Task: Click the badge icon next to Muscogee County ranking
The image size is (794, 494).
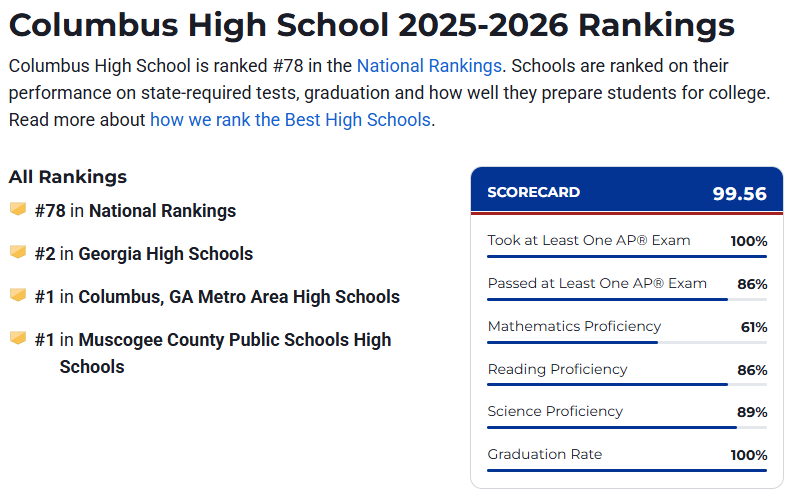Action: (x=17, y=339)
